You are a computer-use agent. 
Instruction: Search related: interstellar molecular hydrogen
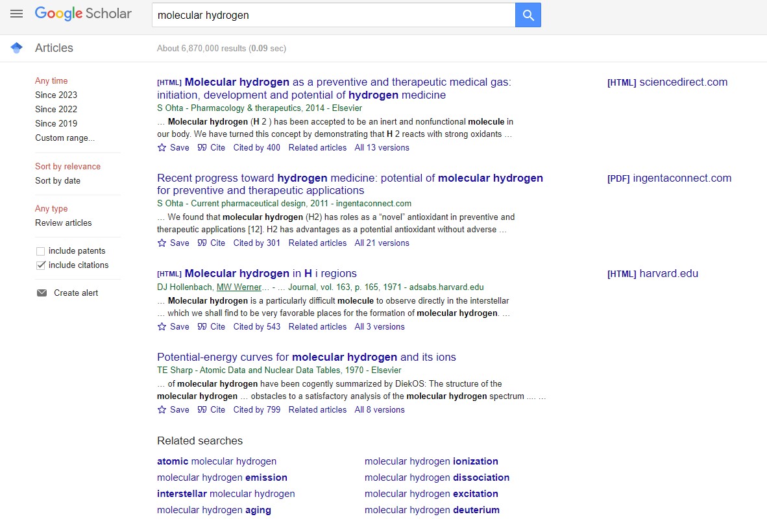pos(226,494)
